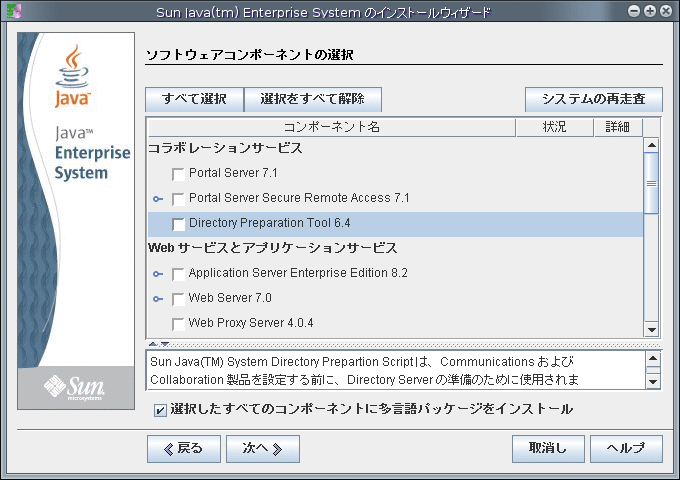
Task: Click the component list scrollbar thumb
Action: (651, 183)
